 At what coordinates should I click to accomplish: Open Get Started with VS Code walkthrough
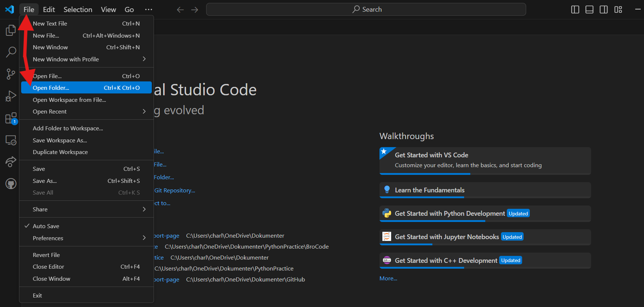pos(485,161)
